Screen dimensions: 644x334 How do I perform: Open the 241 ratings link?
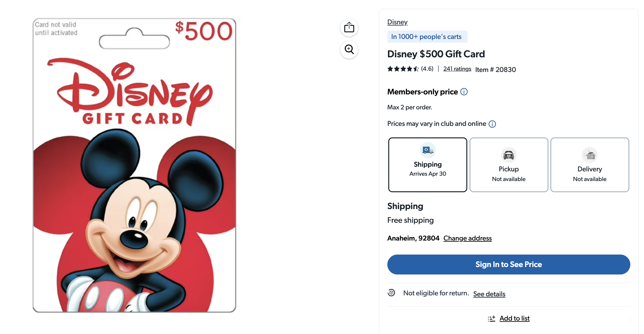457,69
